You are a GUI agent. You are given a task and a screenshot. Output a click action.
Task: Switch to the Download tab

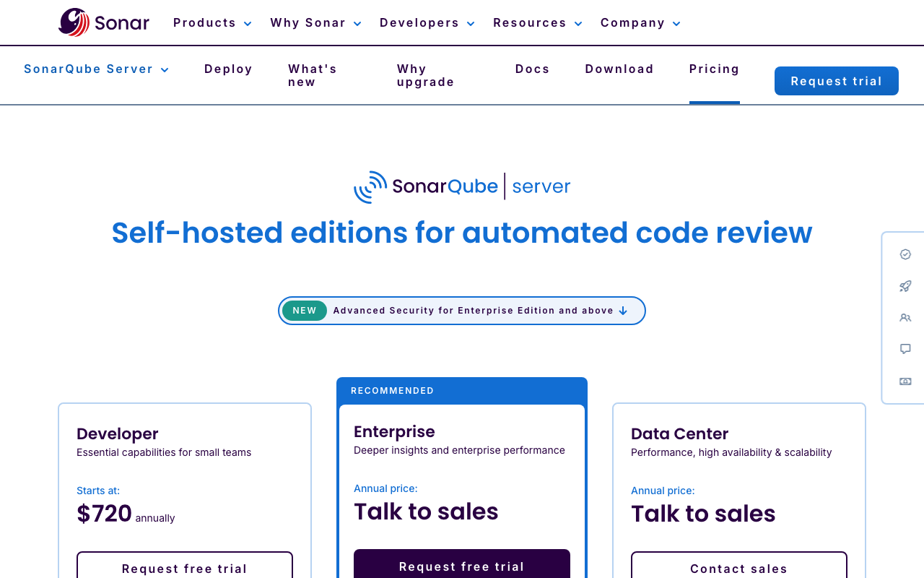[619, 69]
